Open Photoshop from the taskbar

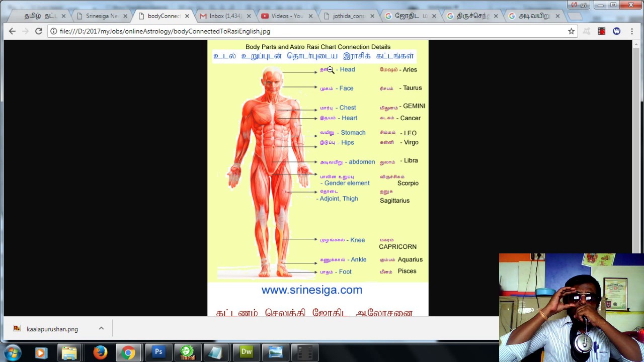coord(158,352)
